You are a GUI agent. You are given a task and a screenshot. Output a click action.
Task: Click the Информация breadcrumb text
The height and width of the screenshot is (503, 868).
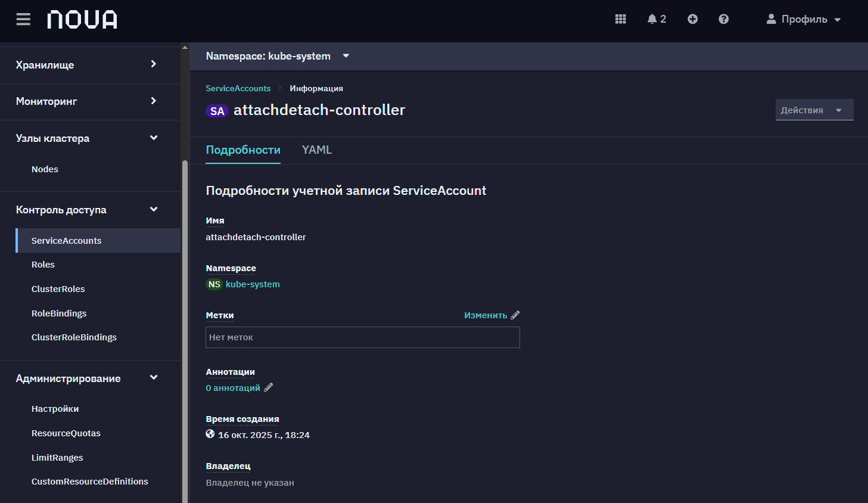[316, 88]
